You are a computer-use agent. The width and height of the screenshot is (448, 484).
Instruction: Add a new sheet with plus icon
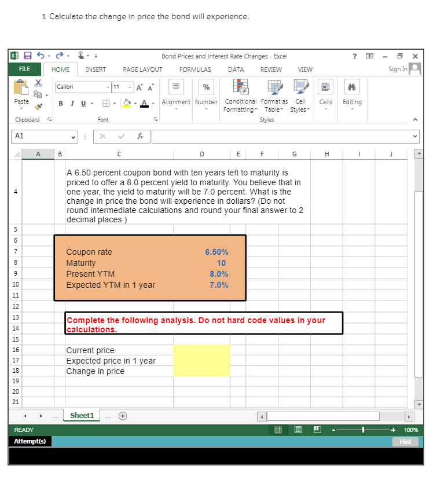pos(123,416)
